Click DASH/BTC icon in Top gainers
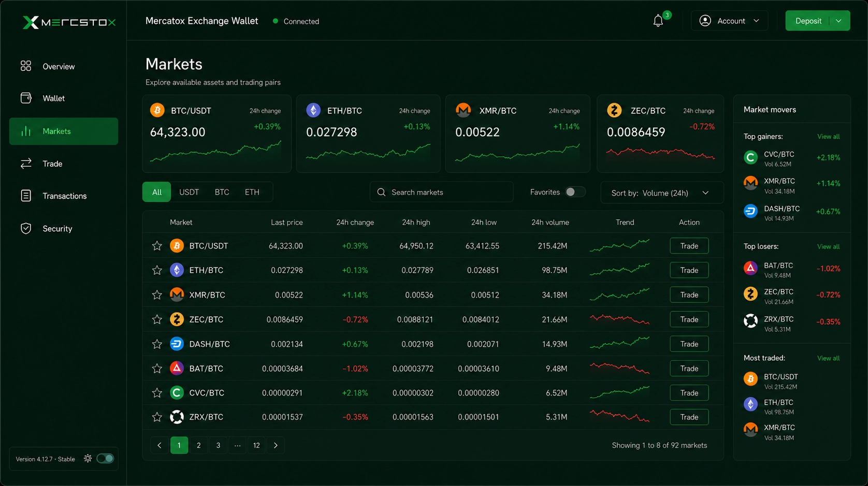 tap(750, 212)
